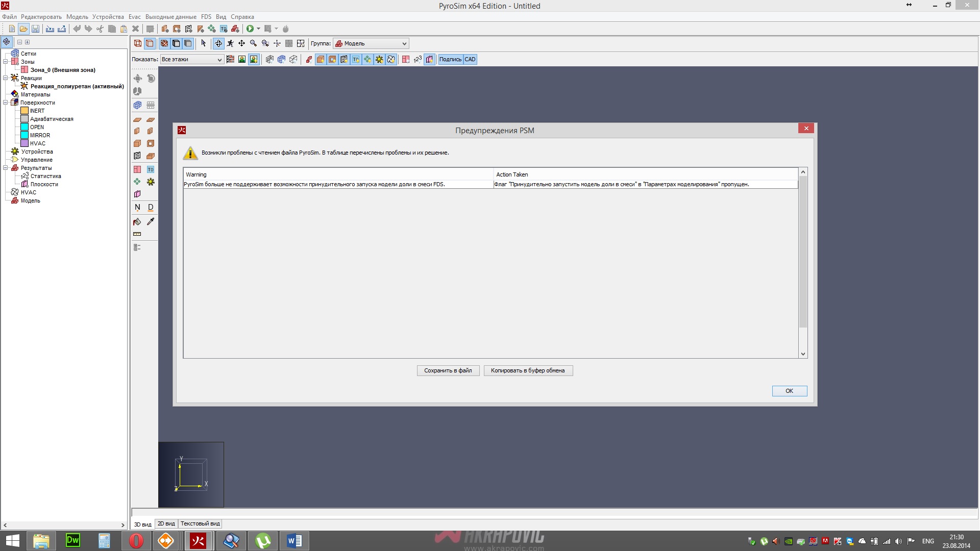Toggle wireframe rendering mode
The image size is (980, 551).
pyautogui.click(x=138, y=43)
